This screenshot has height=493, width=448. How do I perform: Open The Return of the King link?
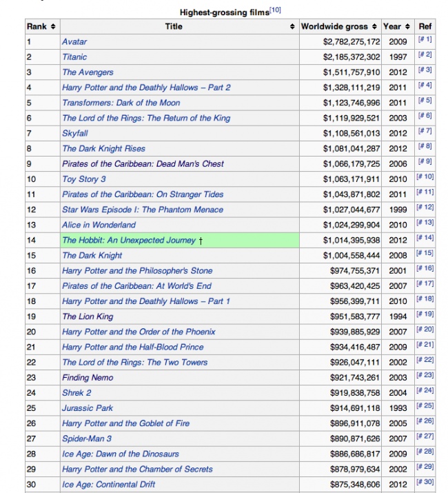click(x=146, y=118)
